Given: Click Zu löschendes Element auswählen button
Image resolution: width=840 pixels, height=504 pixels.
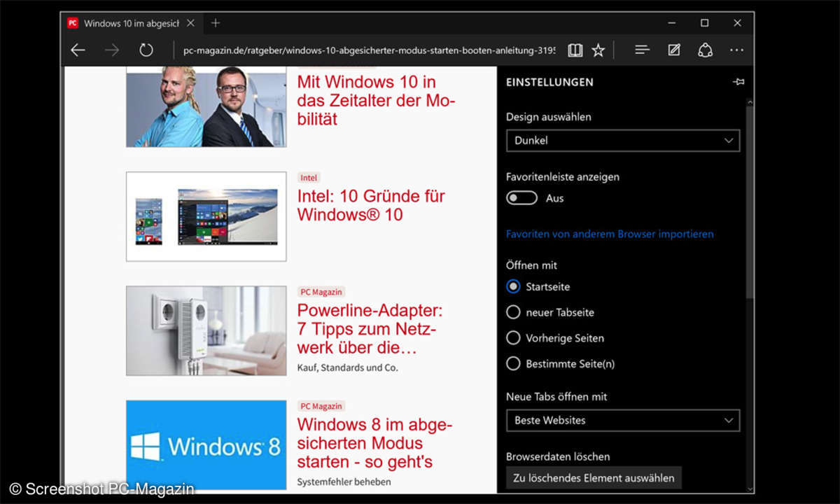Looking at the screenshot, I should 594,478.
